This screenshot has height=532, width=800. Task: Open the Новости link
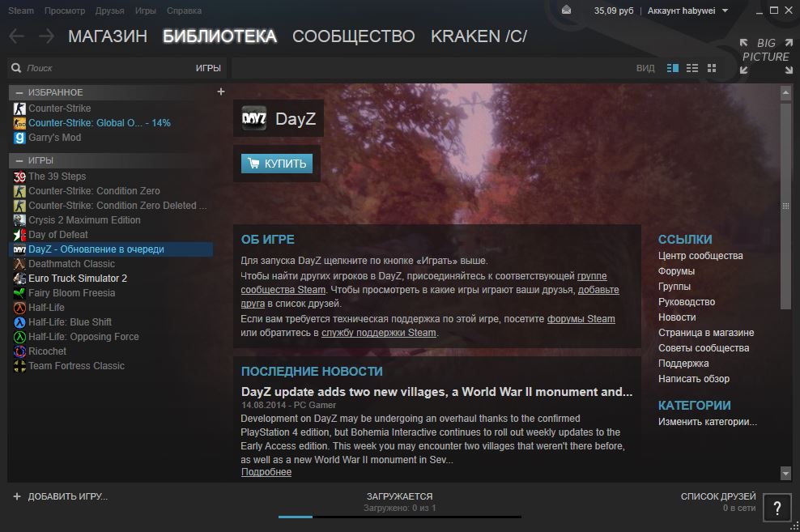[677, 317]
